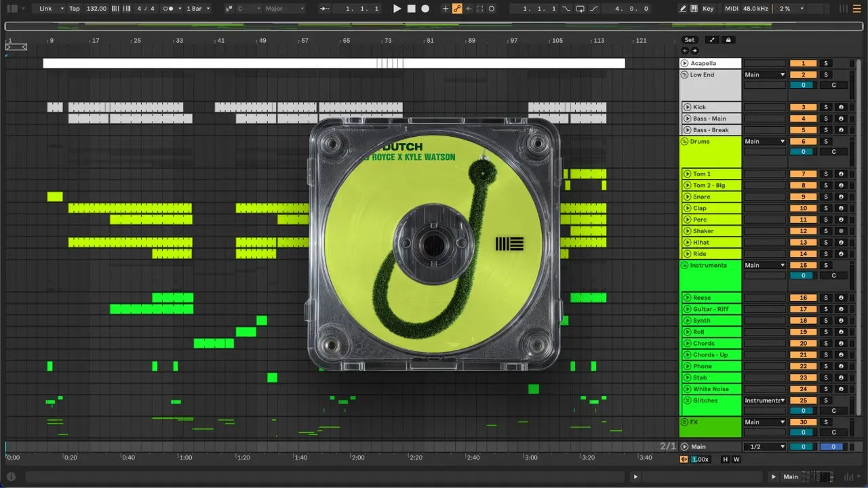Screen dimensions: 868x488
Task: Arm the Arrangement Record button
Action: (425, 9)
